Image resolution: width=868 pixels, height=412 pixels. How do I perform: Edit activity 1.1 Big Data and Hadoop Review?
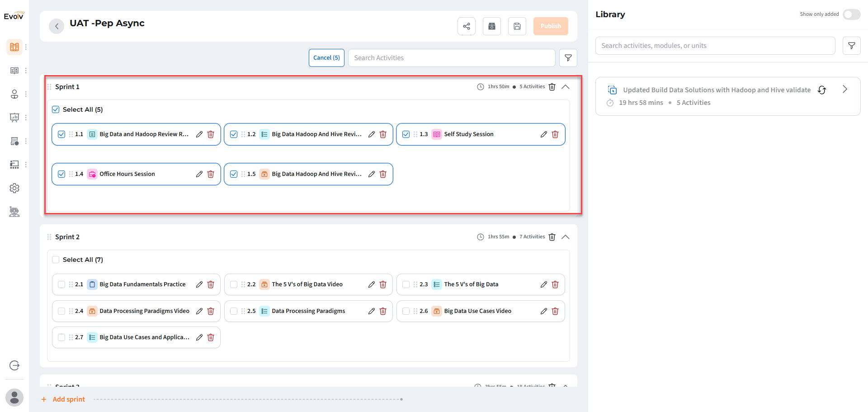pyautogui.click(x=199, y=134)
